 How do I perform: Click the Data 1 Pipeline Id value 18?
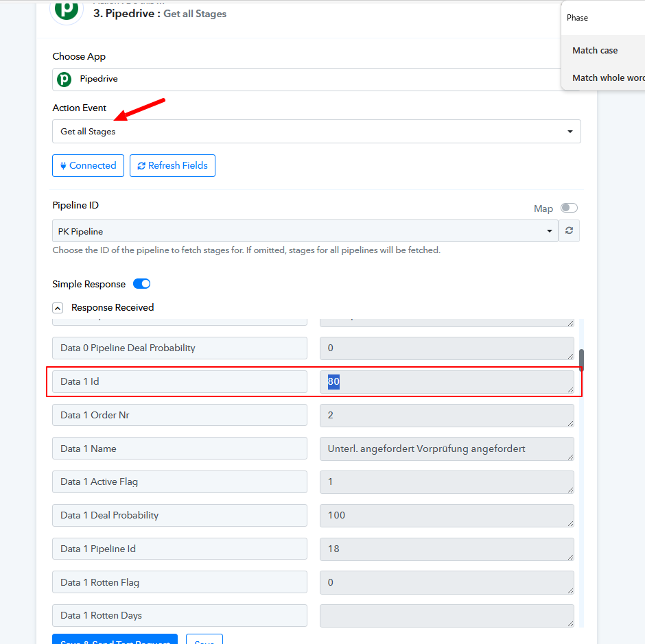click(447, 549)
